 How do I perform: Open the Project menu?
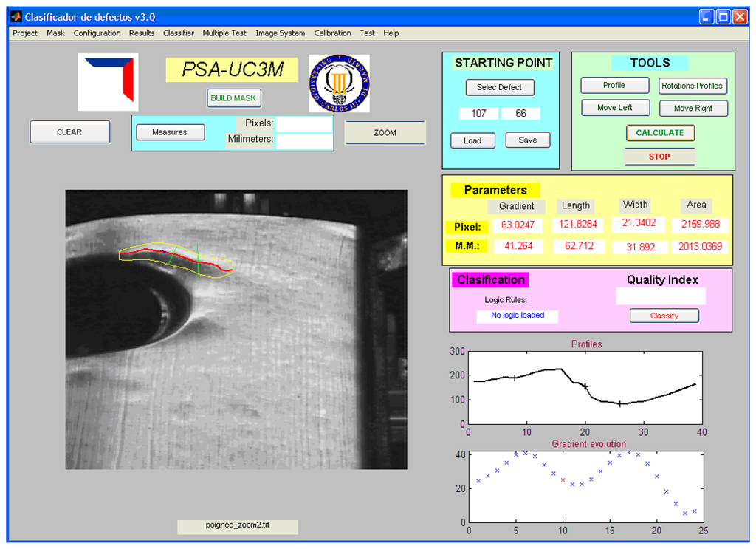pyautogui.click(x=25, y=33)
